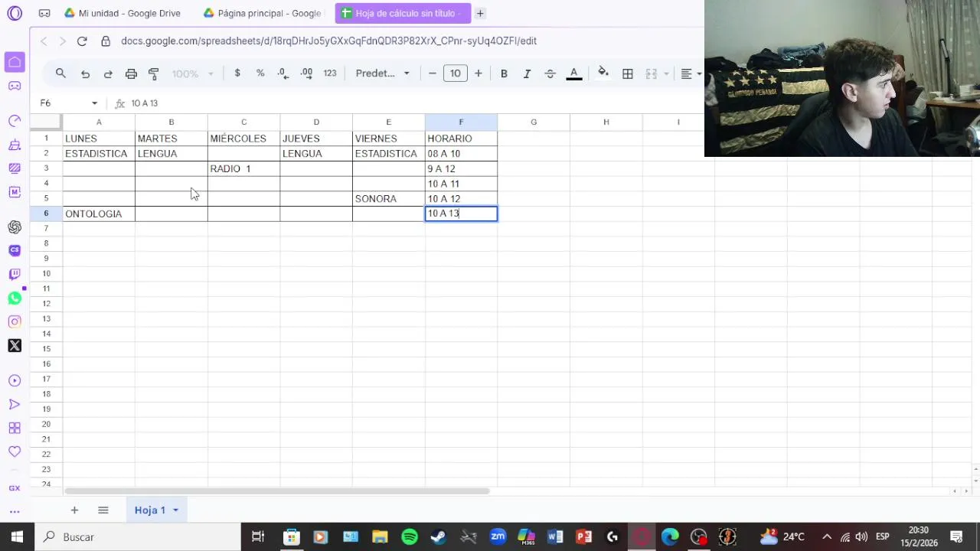The image size is (980, 551).
Task: Switch to Mi unidad - Google Drive tab
Action: click(x=122, y=13)
